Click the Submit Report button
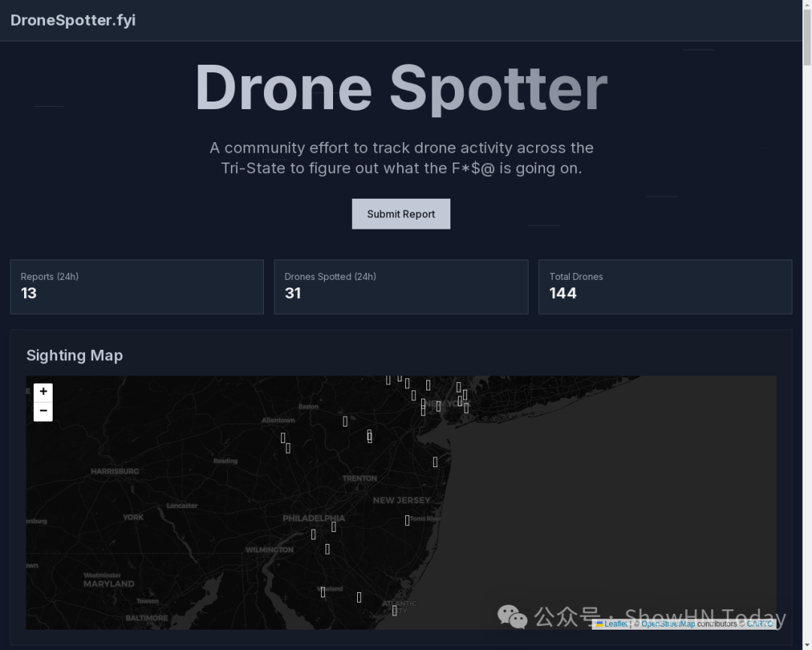 click(x=401, y=214)
